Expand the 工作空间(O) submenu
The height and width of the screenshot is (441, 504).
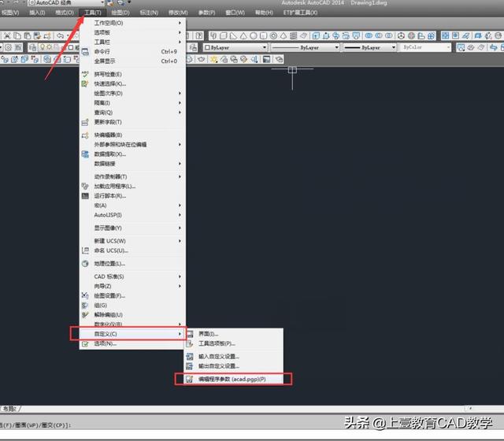click(132, 23)
